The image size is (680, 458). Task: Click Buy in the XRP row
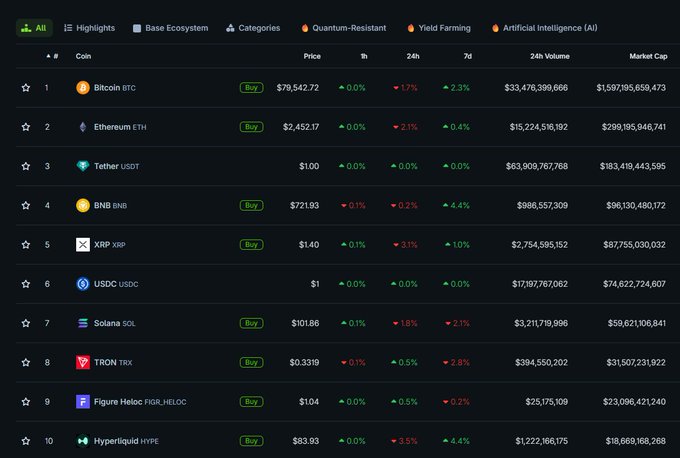pos(252,245)
